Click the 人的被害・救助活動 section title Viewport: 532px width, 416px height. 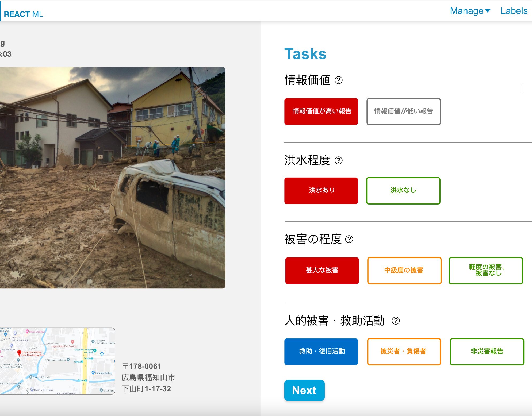334,321
